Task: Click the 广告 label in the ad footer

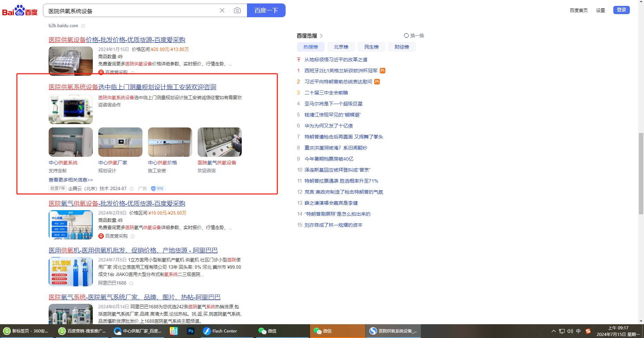Action: [x=142, y=188]
